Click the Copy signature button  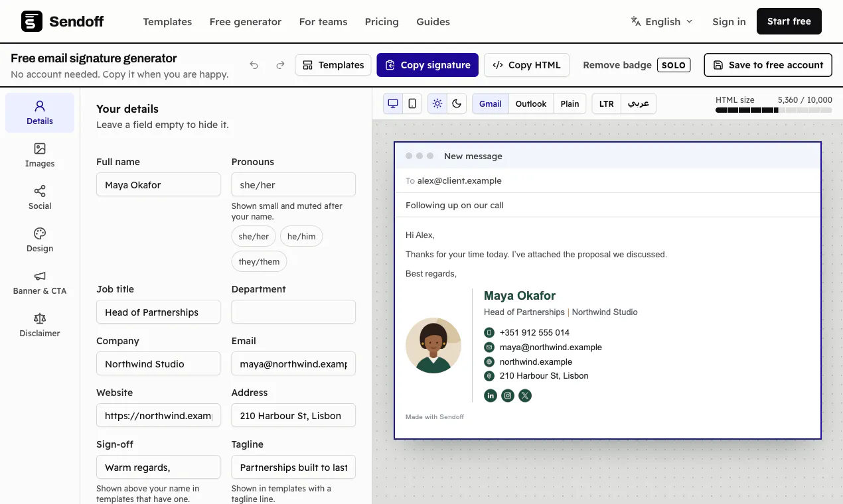427,65
